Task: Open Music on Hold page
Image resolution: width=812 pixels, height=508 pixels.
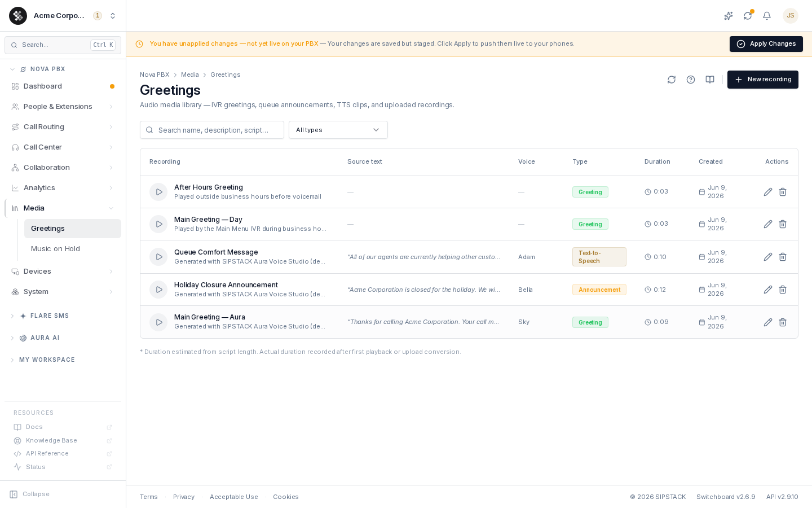Action: (x=73, y=249)
